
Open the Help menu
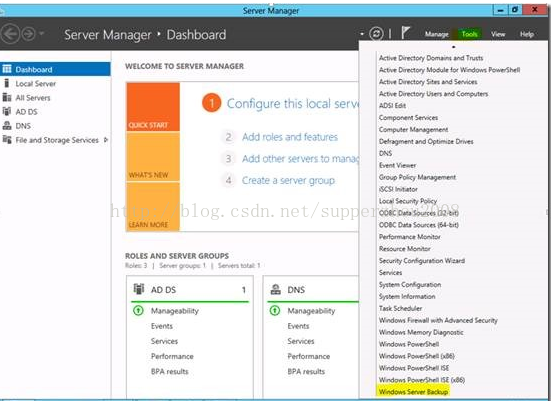coord(527,34)
